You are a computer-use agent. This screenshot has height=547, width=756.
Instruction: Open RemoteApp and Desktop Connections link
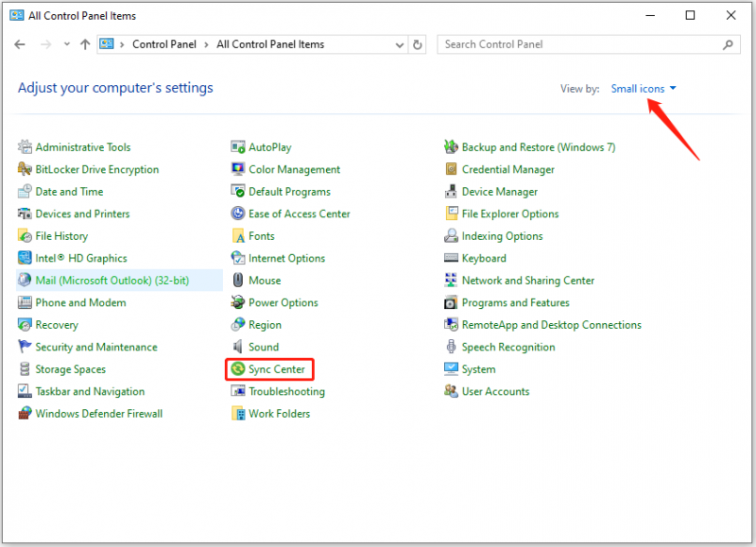point(552,324)
